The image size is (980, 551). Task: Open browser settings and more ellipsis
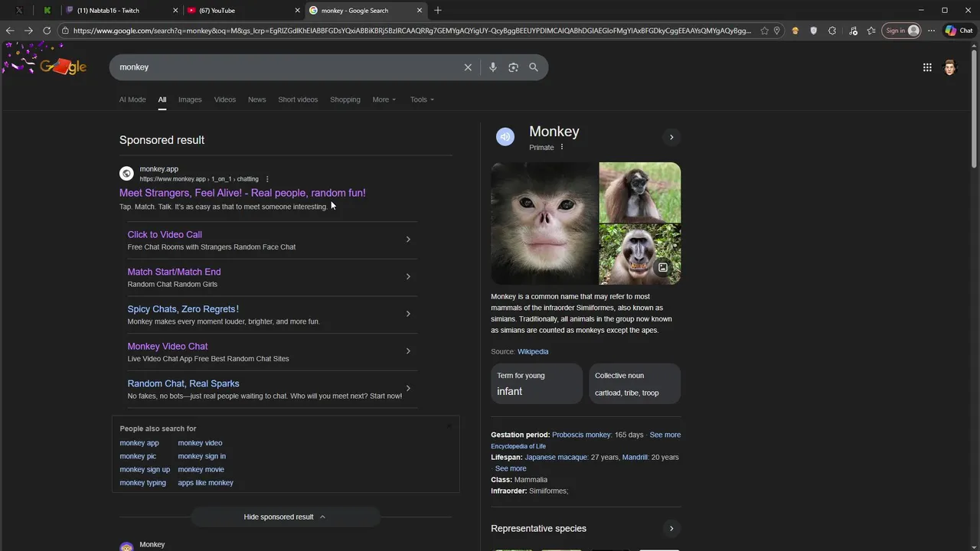[x=931, y=31]
